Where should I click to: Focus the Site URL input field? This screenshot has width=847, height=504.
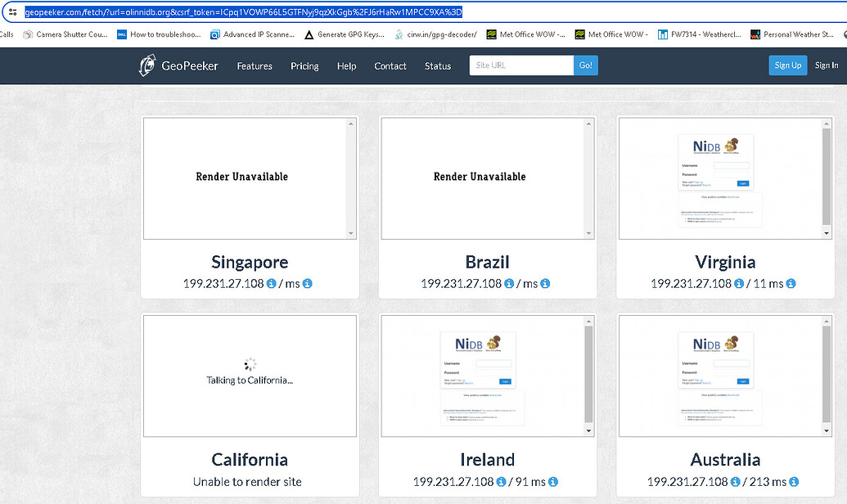521,65
